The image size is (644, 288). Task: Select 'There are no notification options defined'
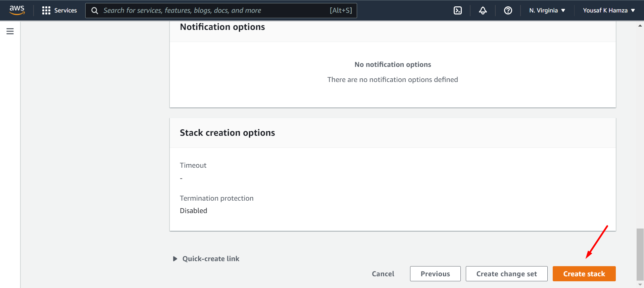[x=393, y=80]
